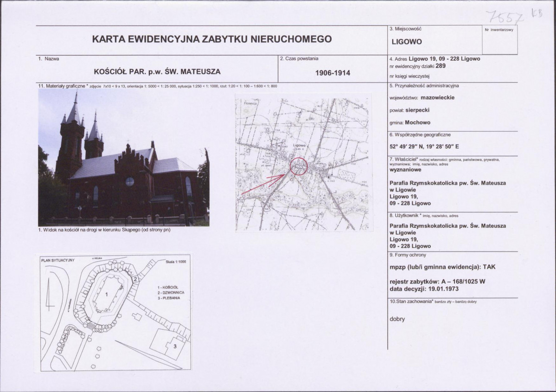The width and height of the screenshot is (556, 392).
Task: Click the ownership type 'wyznaniowe'
Action: [x=405, y=170]
